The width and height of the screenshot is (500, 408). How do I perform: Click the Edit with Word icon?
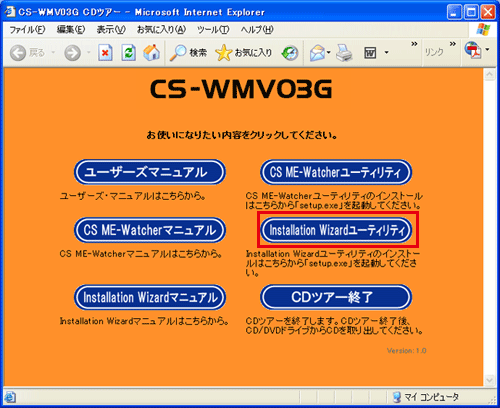tap(370, 53)
